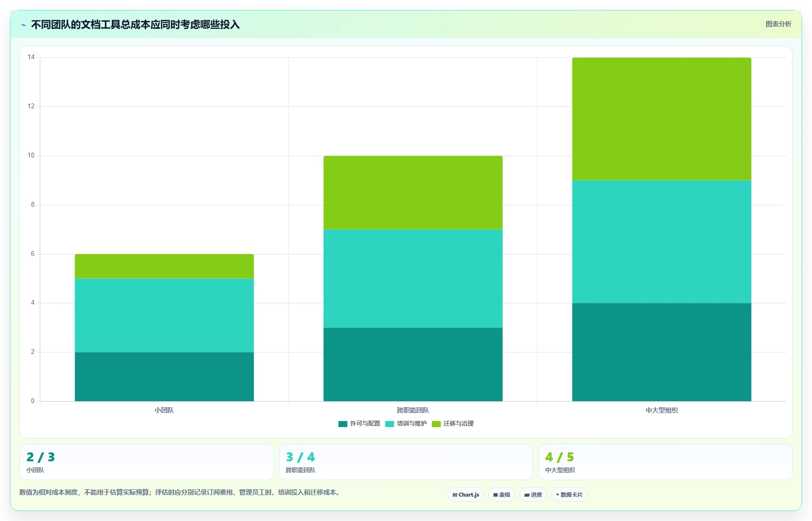The image size is (812, 521).
Task: Click the footnote starting 数值为相对成本刻度
Action: (179, 492)
